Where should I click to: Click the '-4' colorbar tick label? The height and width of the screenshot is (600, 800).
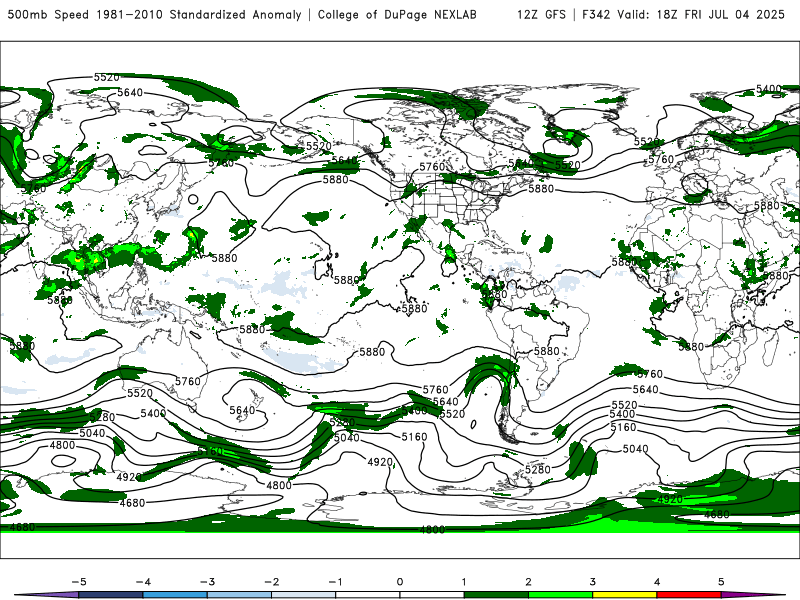143,582
